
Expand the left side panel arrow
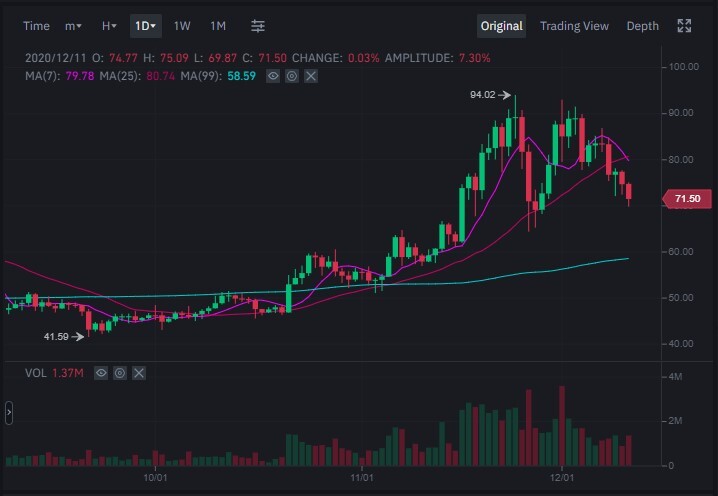[9, 413]
